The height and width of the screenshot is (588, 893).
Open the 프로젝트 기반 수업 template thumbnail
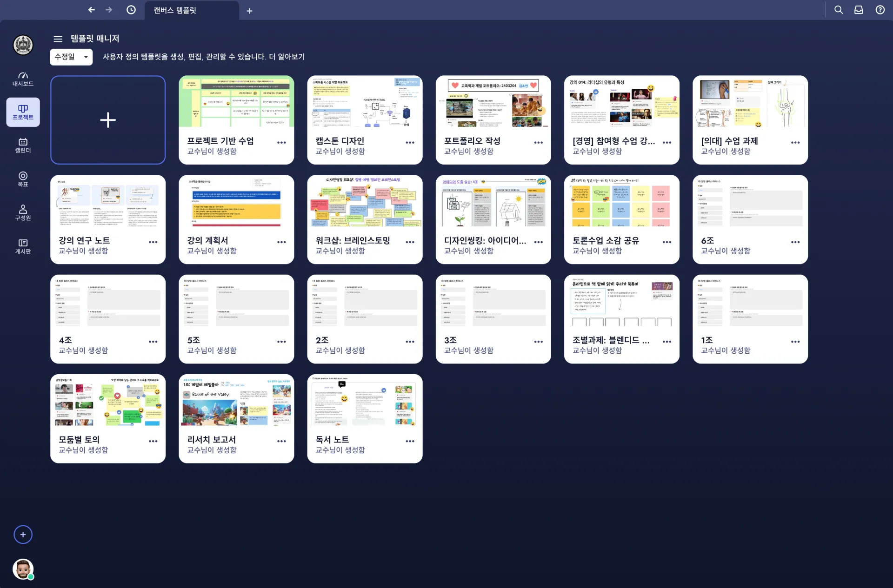[x=236, y=101]
